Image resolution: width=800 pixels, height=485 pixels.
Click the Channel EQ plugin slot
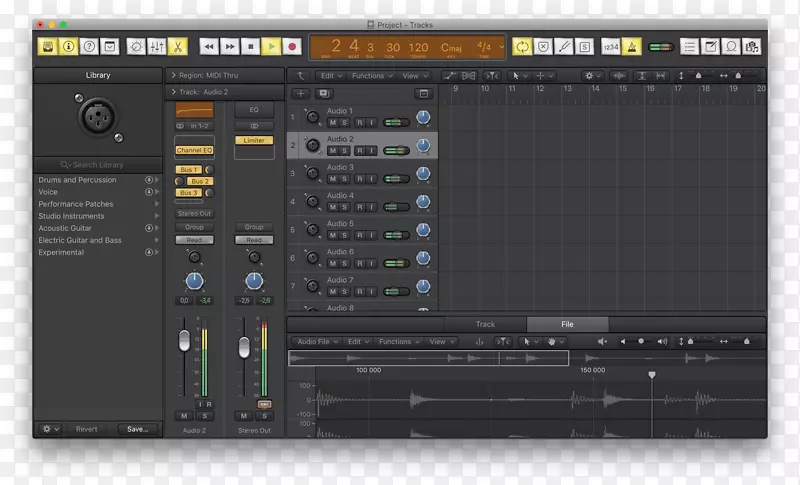click(x=194, y=150)
